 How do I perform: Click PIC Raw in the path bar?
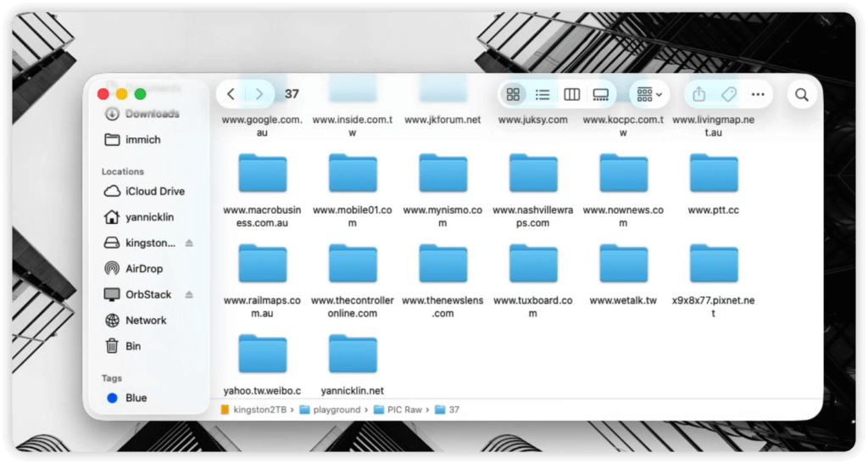click(398, 410)
